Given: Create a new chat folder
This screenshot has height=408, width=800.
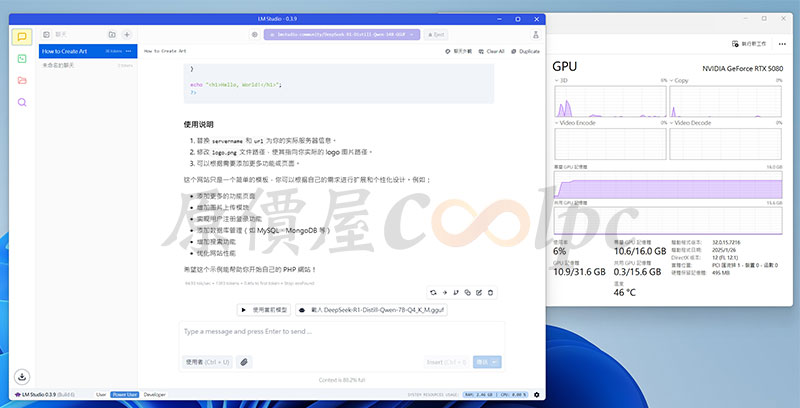Looking at the screenshot, I should 112,35.
